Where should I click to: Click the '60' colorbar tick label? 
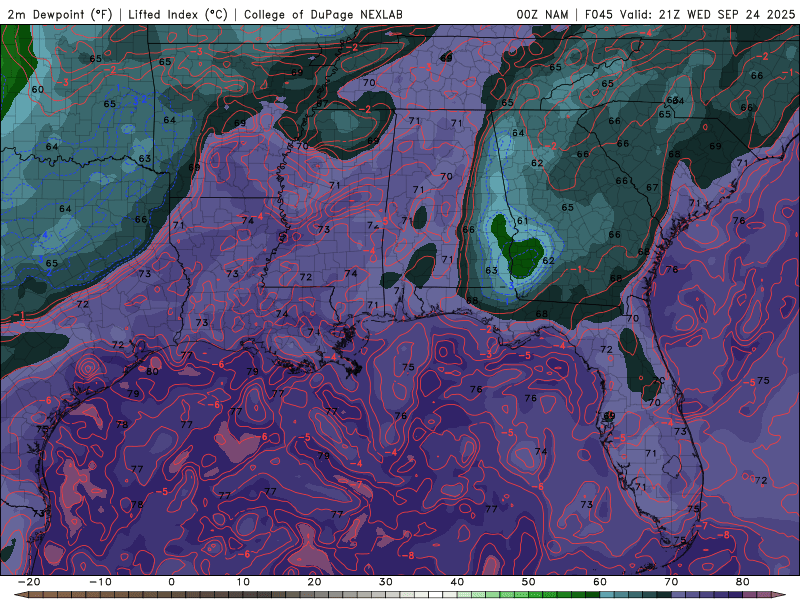[600, 582]
